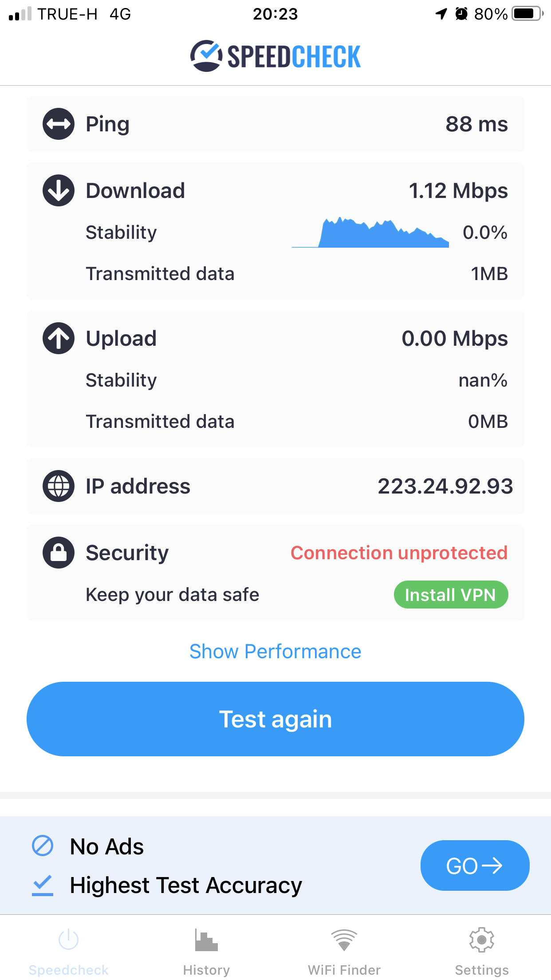Tap the IP address value 223.24.92.93

(445, 486)
